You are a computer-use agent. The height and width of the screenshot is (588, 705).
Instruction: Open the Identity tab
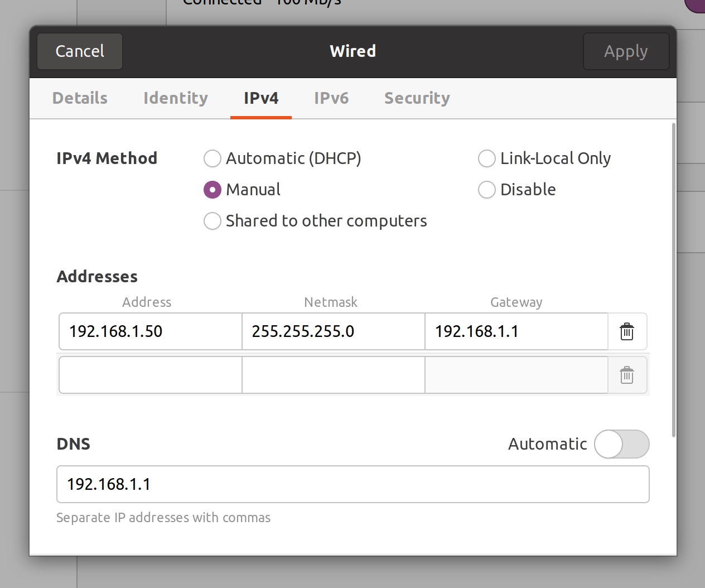[176, 98]
